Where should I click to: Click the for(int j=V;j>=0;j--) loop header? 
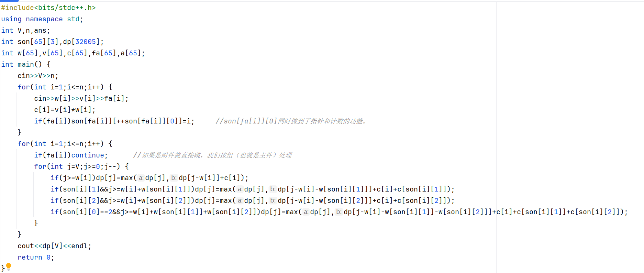click(x=81, y=166)
